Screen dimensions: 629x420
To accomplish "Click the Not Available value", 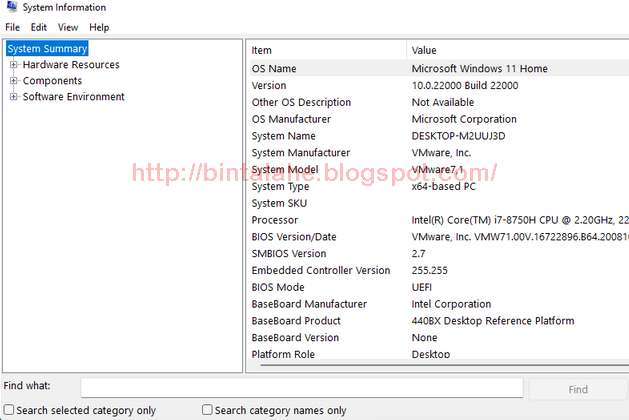I will point(443,102).
